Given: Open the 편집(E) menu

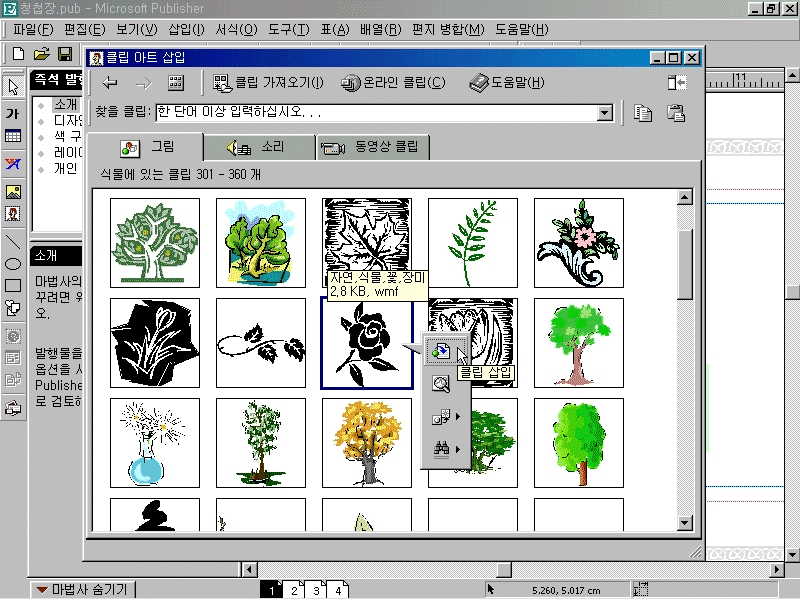Looking at the screenshot, I should (x=84, y=30).
